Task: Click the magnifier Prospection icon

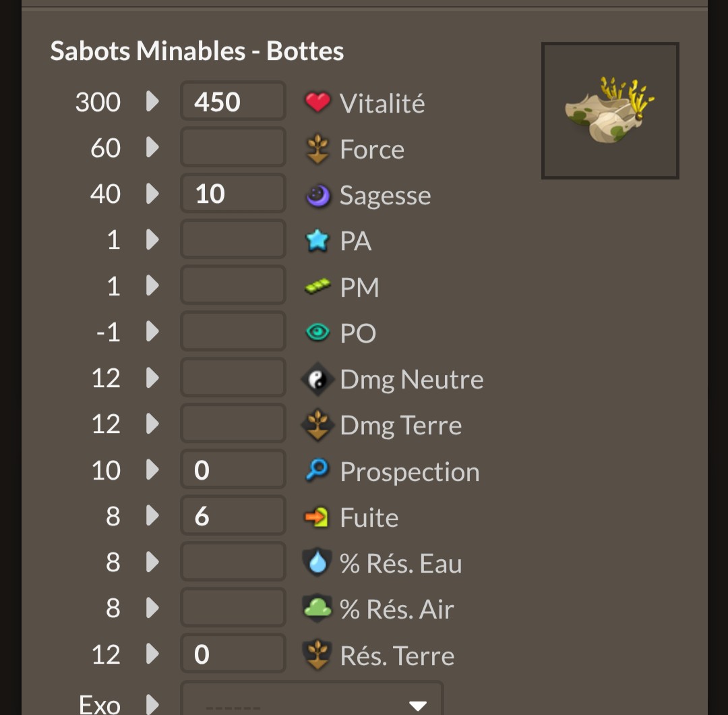Action: [x=317, y=469]
